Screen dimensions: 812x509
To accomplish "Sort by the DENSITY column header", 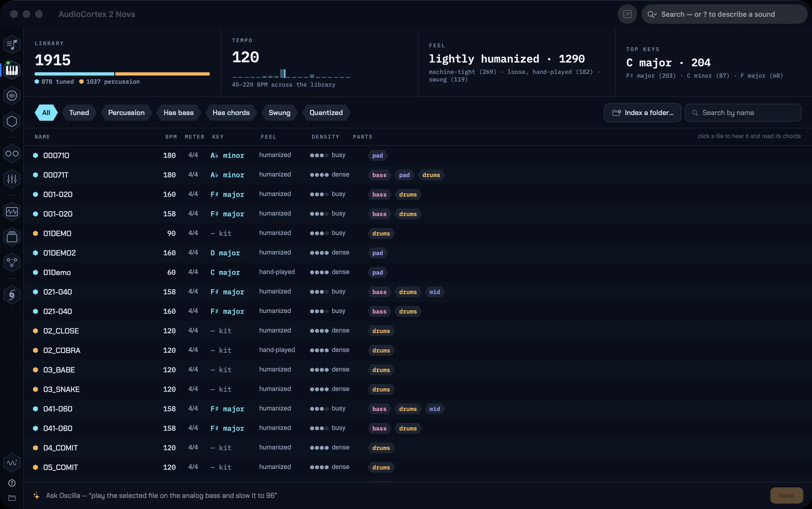I will 325,137.
